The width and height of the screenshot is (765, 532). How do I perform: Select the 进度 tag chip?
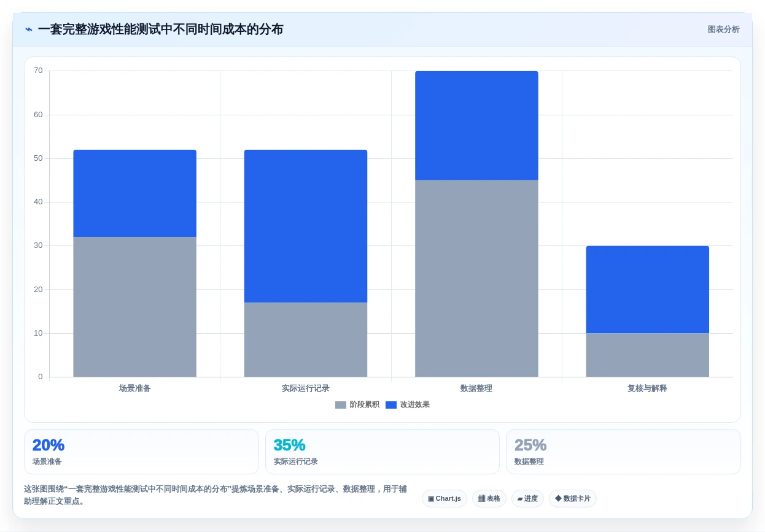(527, 498)
